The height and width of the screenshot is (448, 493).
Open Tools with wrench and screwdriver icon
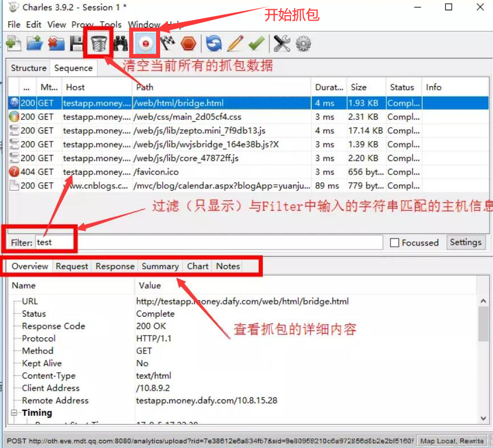(x=282, y=43)
